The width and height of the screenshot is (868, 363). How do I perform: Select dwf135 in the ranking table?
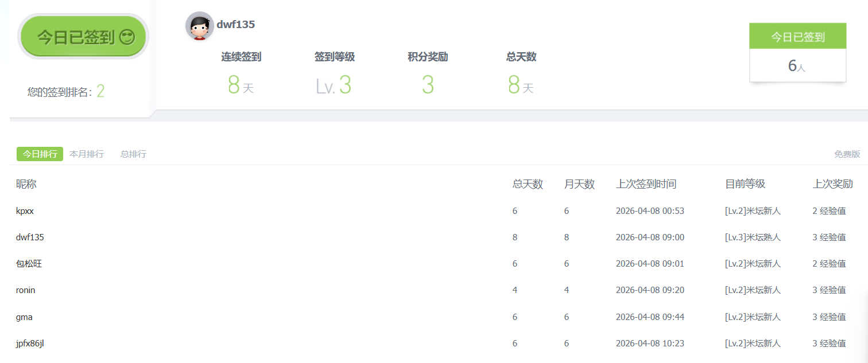(x=30, y=237)
